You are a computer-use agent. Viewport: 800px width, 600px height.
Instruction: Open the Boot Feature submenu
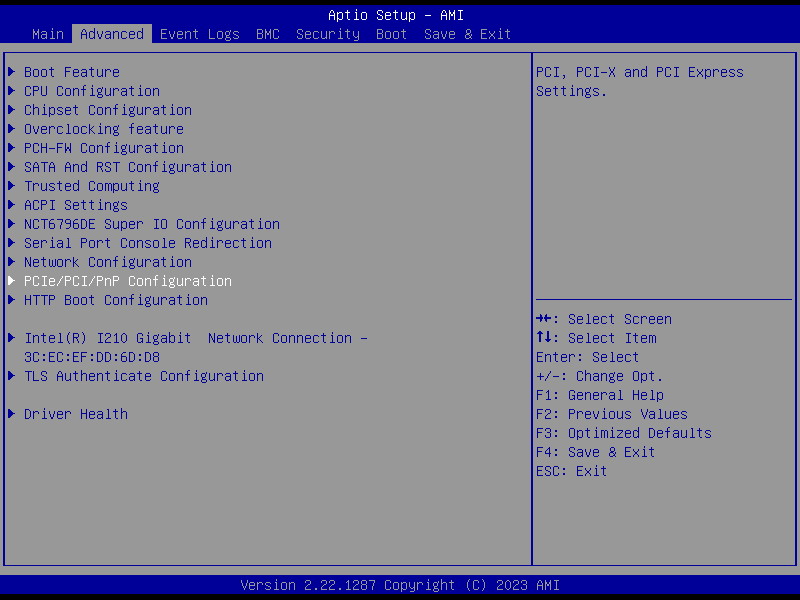[72, 72]
